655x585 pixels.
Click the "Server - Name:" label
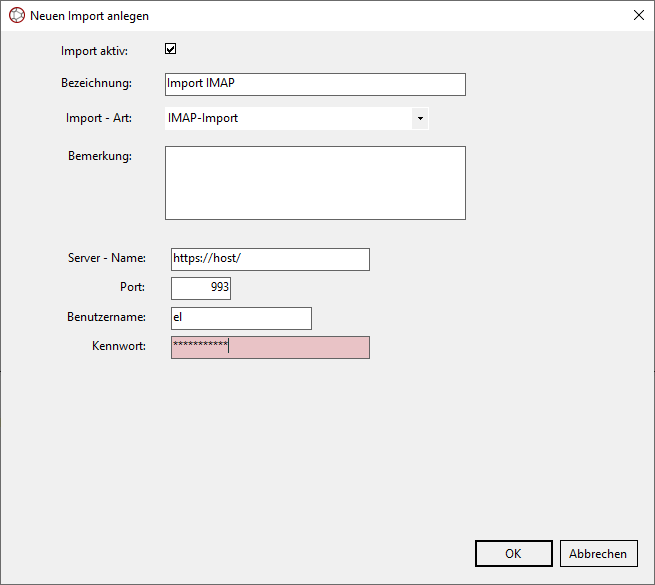[106, 258]
